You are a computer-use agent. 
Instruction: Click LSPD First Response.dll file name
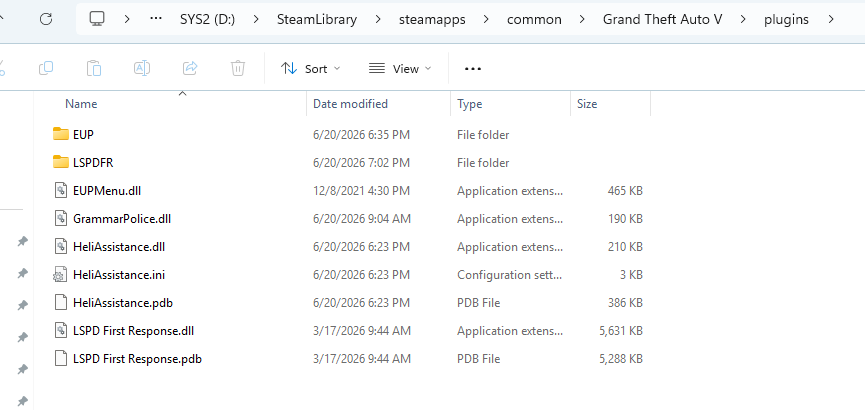[133, 331]
